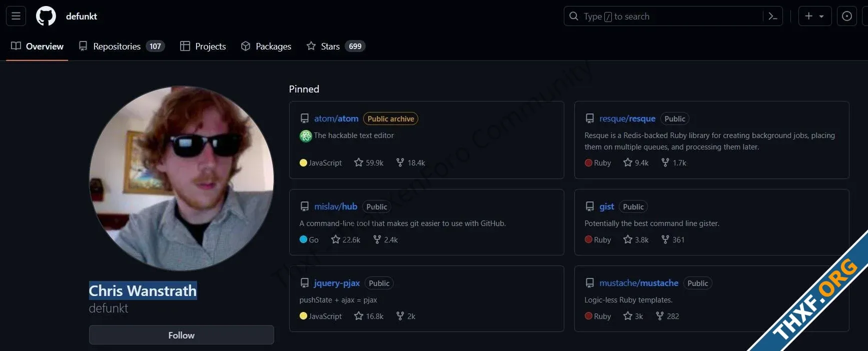Focus the Type / to search field
868x351 pixels.
673,16
